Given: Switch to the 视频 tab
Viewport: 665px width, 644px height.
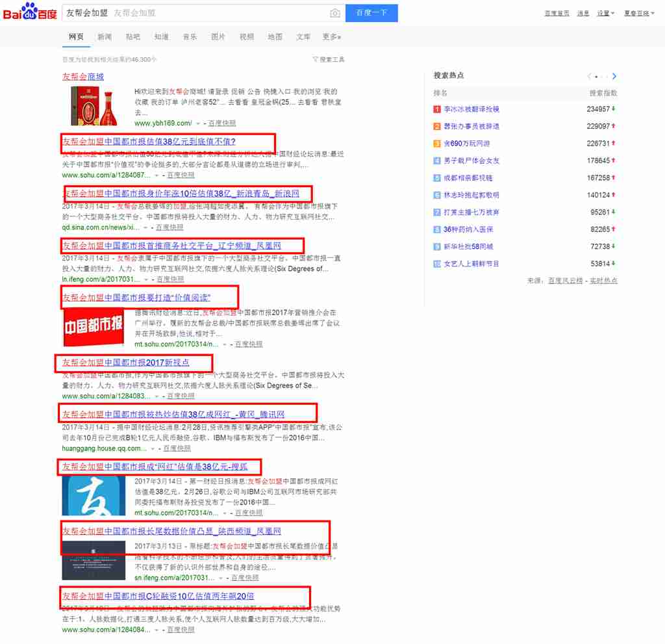Looking at the screenshot, I should [247, 37].
